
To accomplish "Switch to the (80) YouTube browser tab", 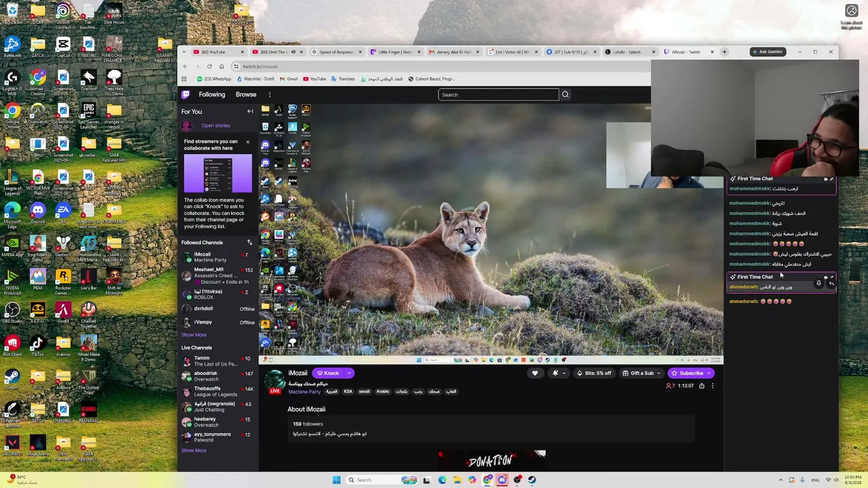I will tap(217, 52).
